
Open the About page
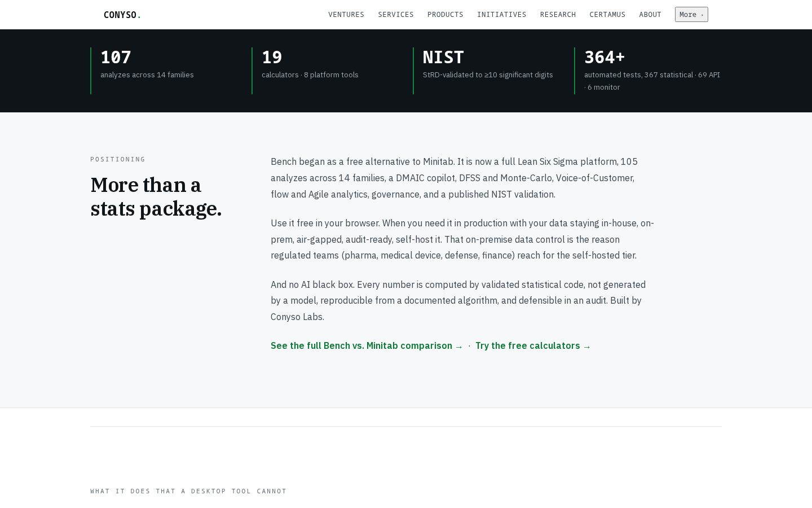[650, 15]
